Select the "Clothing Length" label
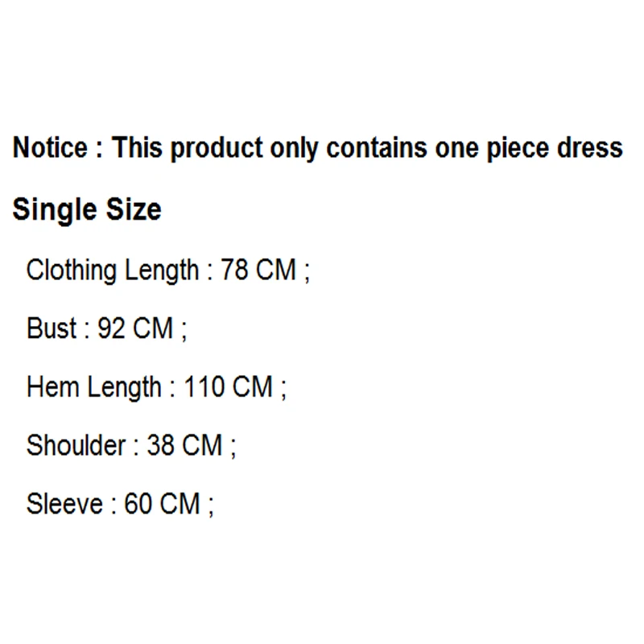The image size is (644, 644). click(x=112, y=270)
